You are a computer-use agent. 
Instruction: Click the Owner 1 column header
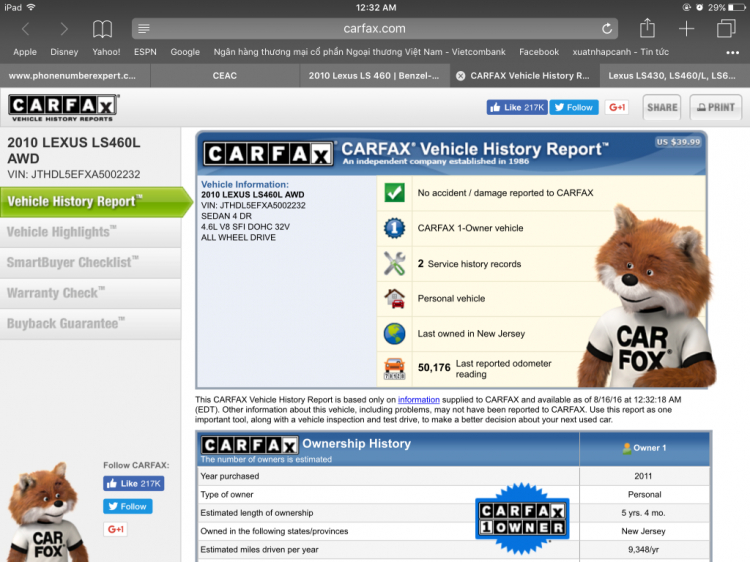(x=644, y=448)
